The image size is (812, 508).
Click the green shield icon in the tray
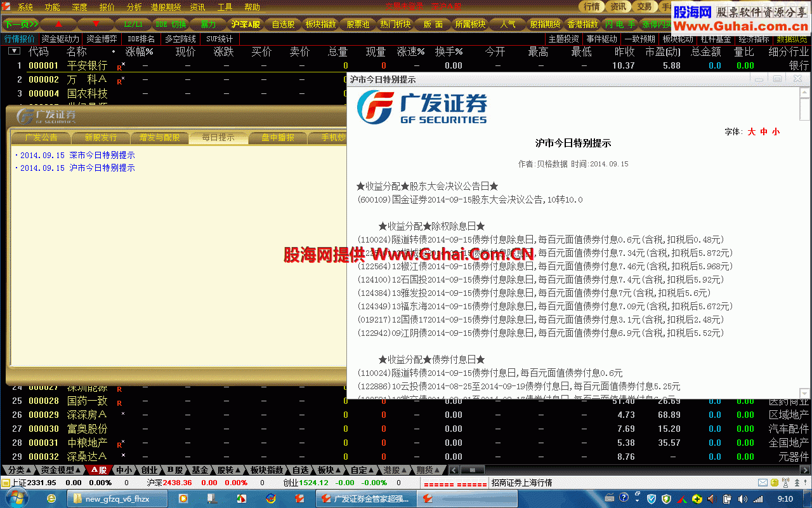tap(666, 499)
